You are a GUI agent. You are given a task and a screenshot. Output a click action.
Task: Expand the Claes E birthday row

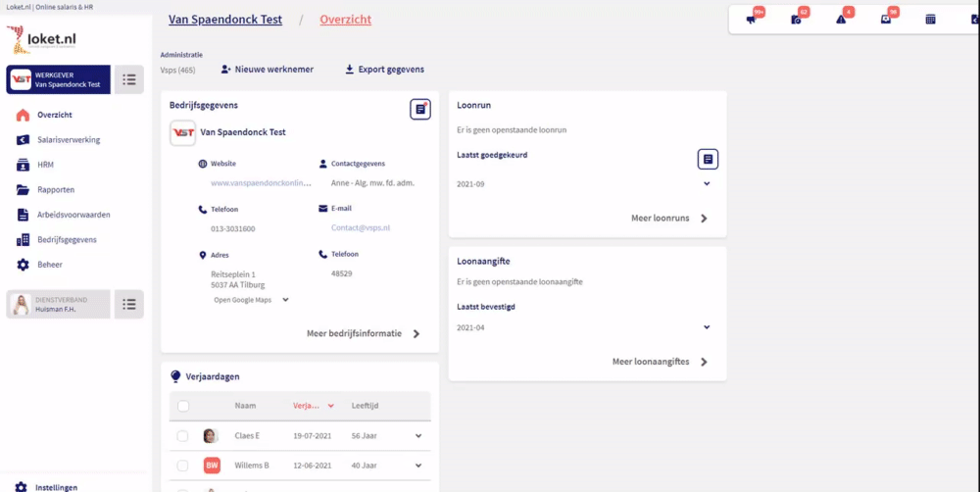point(418,436)
